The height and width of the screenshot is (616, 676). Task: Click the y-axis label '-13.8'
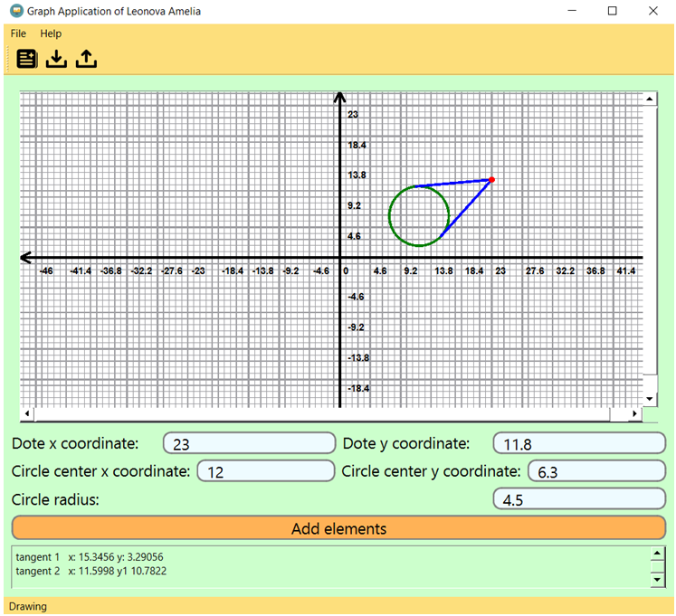pyautogui.click(x=358, y=358)
